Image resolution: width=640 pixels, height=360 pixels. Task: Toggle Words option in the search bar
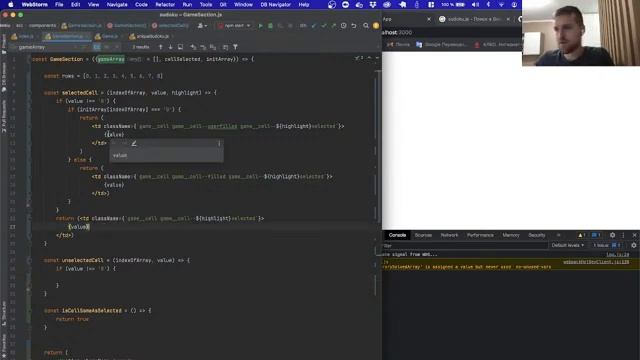[x=107, y=47]
